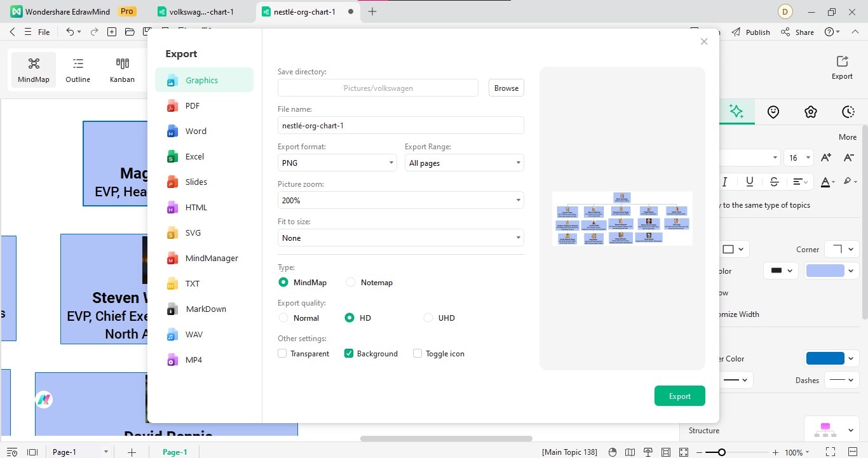The image size is (868, 458).
Task: Increase the font size with A+
Action: pos(826,158)
